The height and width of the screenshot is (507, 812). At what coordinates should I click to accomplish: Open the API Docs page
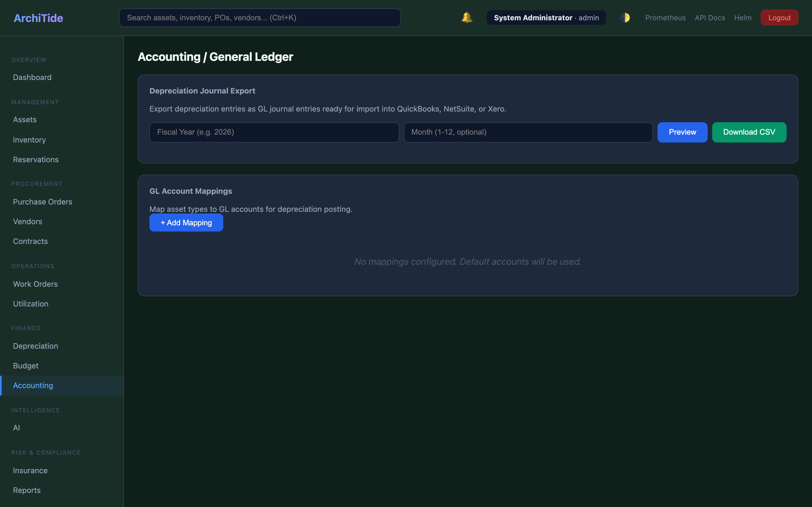(x=710, y=17)
